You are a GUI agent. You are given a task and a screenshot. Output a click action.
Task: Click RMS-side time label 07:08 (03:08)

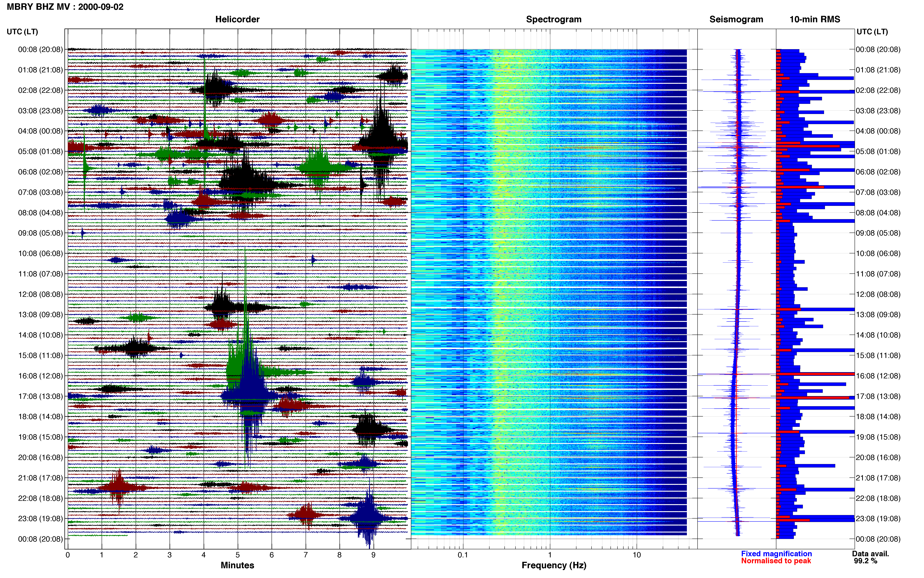[878, 192]
